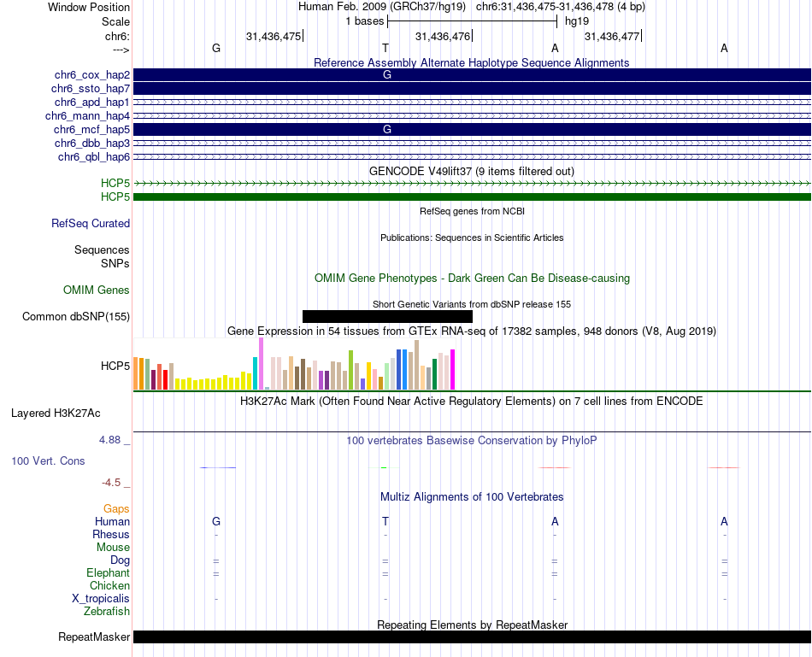This screenshot has height=657, width=812.
Task: Click the -4.5 PhyloP lower scale value
Action: [x=111, y=483]
